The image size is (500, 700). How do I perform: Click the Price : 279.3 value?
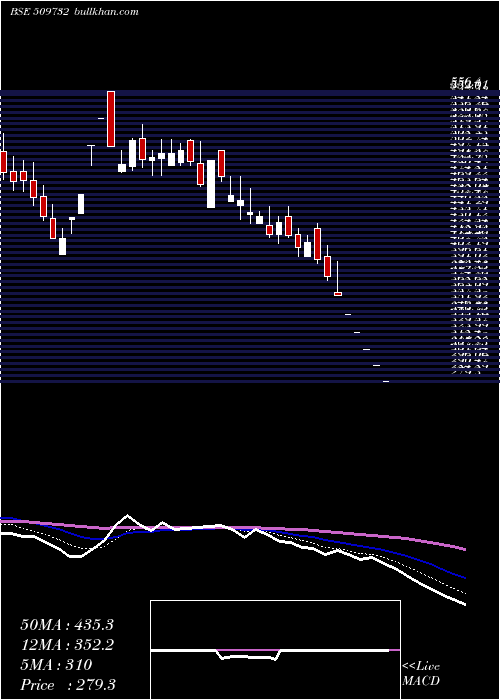tap(68, 685)
